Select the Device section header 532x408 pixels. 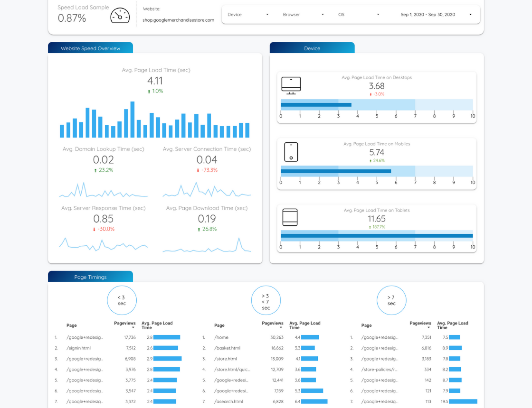(312, 48)
